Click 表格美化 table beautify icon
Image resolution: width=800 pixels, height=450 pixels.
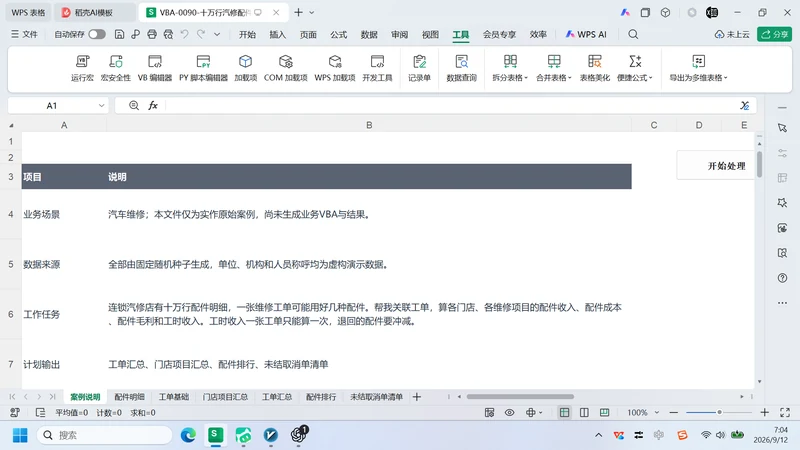(x=594, y=68)
